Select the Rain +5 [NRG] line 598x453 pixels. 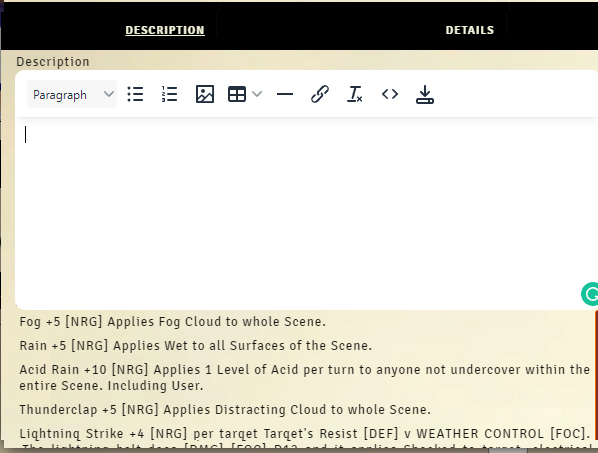tap(196, 345)
